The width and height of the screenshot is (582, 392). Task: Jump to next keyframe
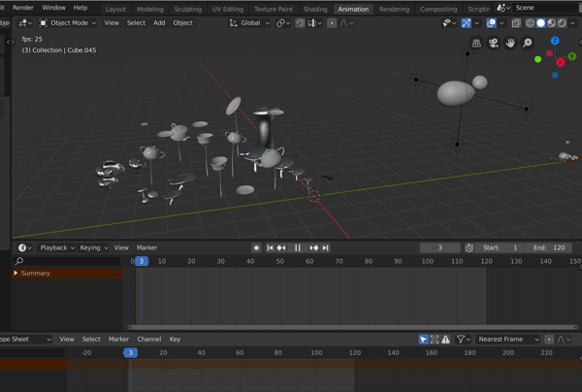click(x=314, y=247)
